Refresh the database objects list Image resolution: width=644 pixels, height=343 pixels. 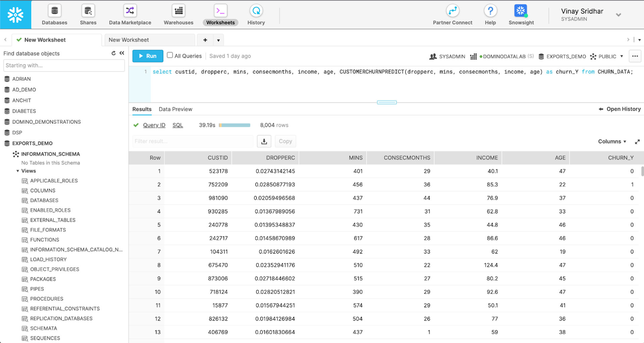[x=113, y=53]
